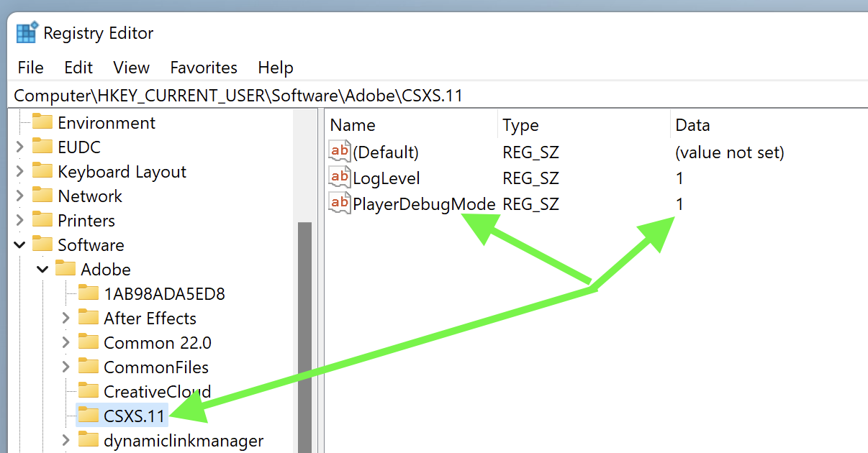Expand the Common 22.0 key
This screenshot has width=868, height=453.
[x=65, y=342]
